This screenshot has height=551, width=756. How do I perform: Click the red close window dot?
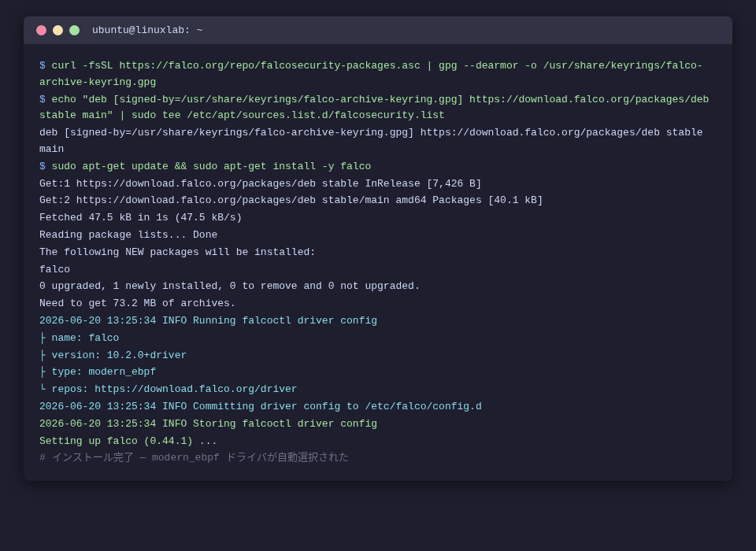pyautogui.click(x=42, y=31)
